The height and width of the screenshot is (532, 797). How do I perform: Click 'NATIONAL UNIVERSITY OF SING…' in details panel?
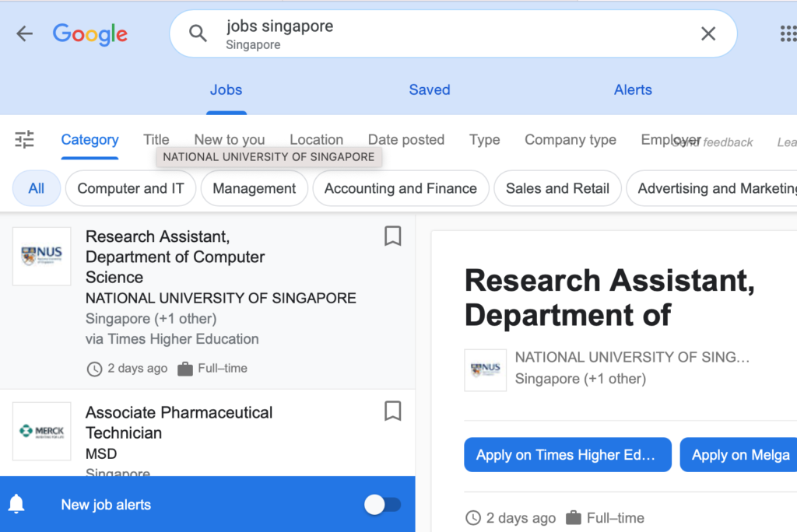[x=632, y=357]
